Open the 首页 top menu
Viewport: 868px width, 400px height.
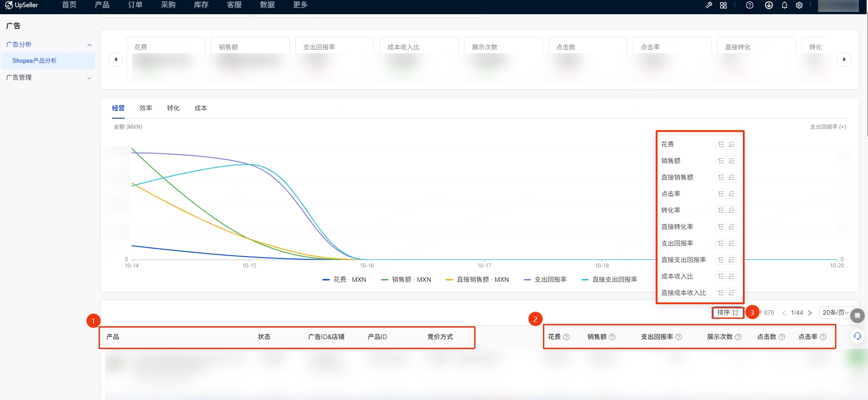69,5
